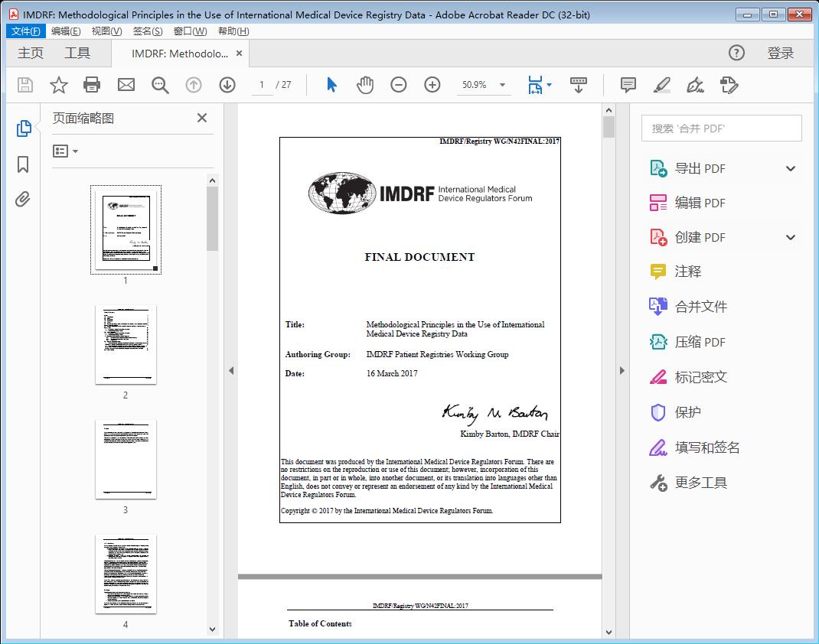Image resolution: width=819 pixels, height=644 pixels.
Task: Open the attachments paperclip icon
Action: (24, 199)
